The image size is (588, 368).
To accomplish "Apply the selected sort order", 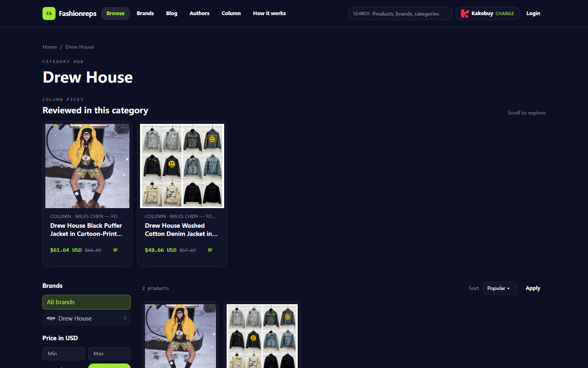I will tap(533, 288).
